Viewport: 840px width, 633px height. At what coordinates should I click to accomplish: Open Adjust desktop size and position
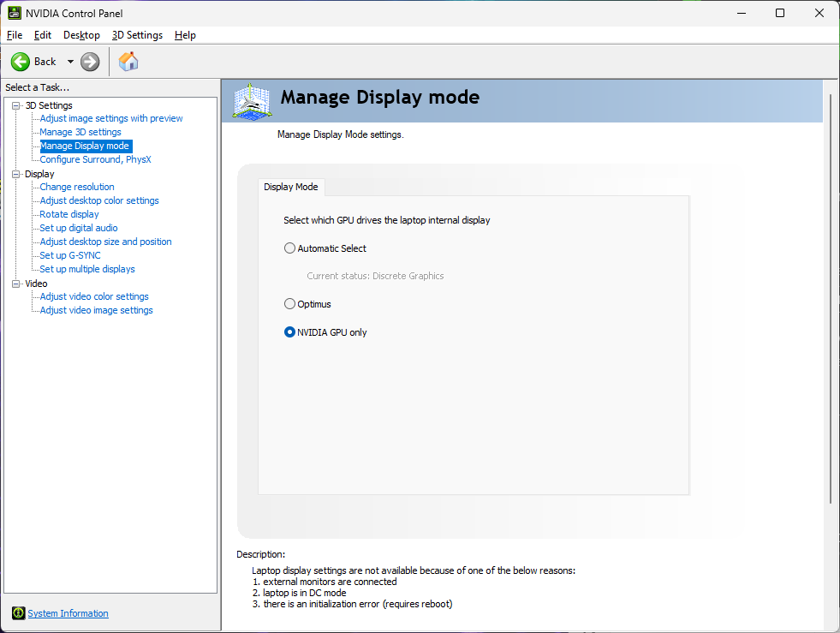pos(105,242)
